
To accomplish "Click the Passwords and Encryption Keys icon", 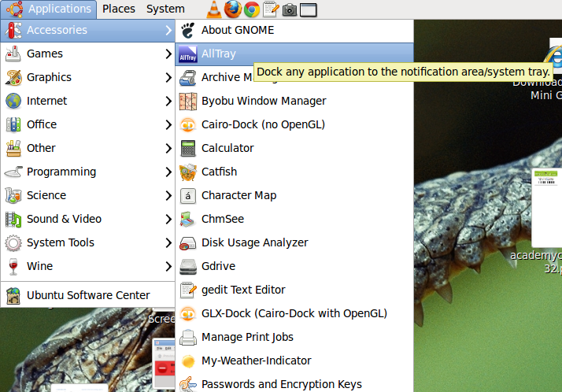I will (188, 384).
